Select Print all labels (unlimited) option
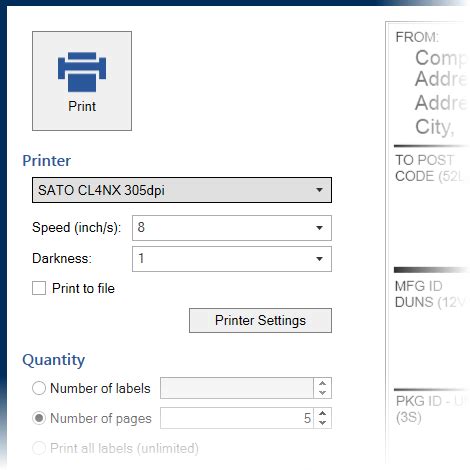The image size is (470, 470). [39, 448]
